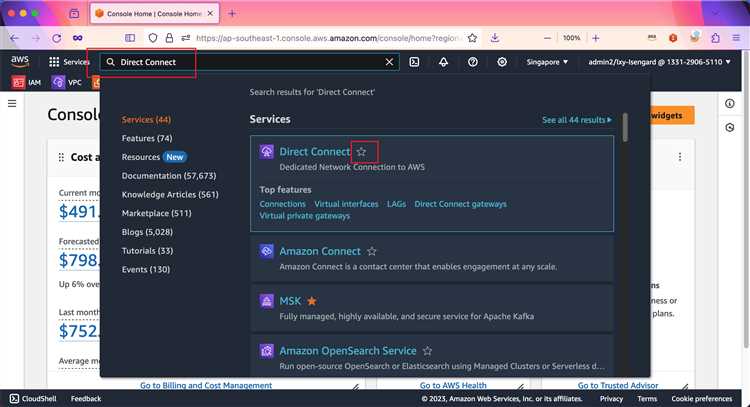
Task: Open the Privacy footer link
Action: click(x=611, y=398)
